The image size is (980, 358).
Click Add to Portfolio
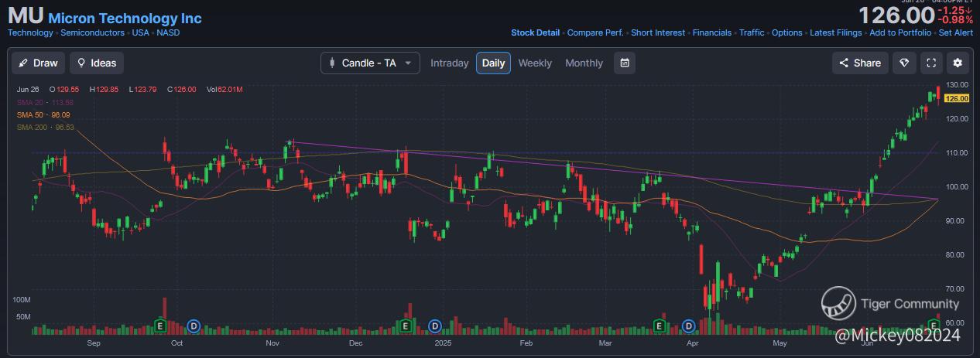(x=900, y=32)
